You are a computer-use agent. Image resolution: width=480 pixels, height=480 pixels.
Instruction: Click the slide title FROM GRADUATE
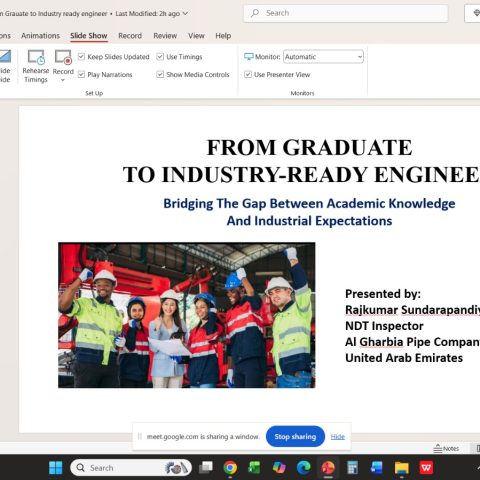[309, 147]
